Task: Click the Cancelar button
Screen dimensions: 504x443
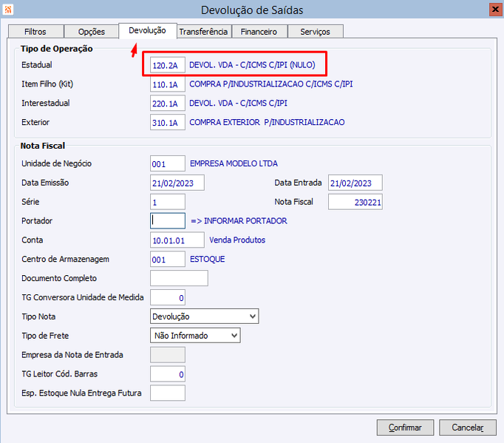Action: [468, 427]
